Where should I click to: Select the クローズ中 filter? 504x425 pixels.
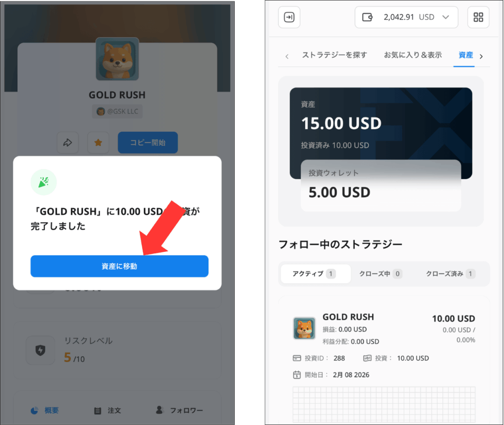pos(380,273)
